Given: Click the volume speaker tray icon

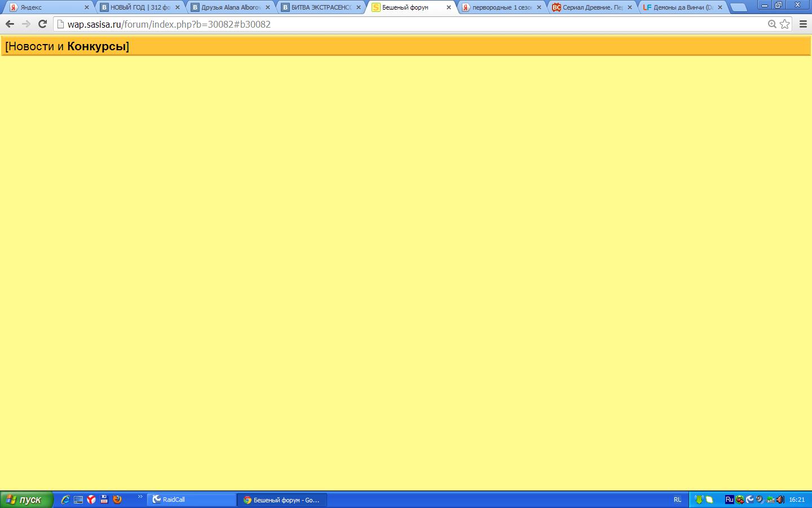Looking at the screenshot, I should (x=780, y=500).
